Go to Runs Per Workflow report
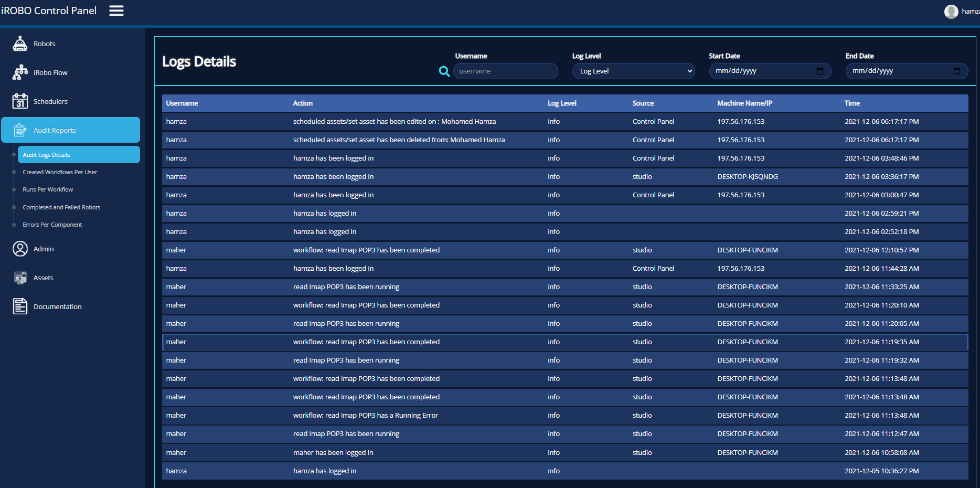This screenshot has height=488, width=980. pyautogui.click(x=48, y=189)
